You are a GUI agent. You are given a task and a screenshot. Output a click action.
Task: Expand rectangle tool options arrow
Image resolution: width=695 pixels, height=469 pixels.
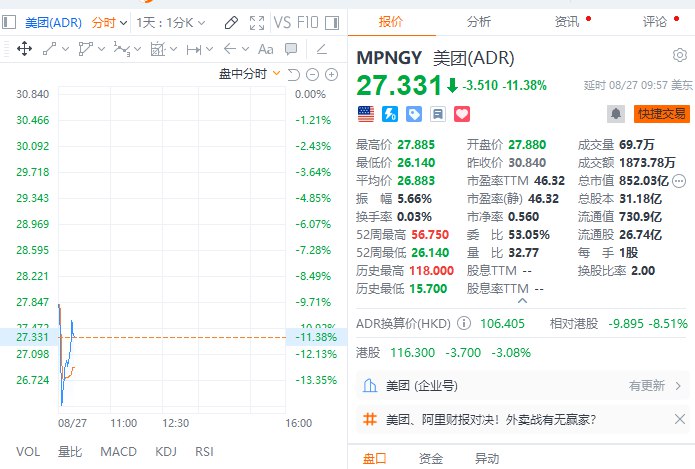(x=173, y=49)
